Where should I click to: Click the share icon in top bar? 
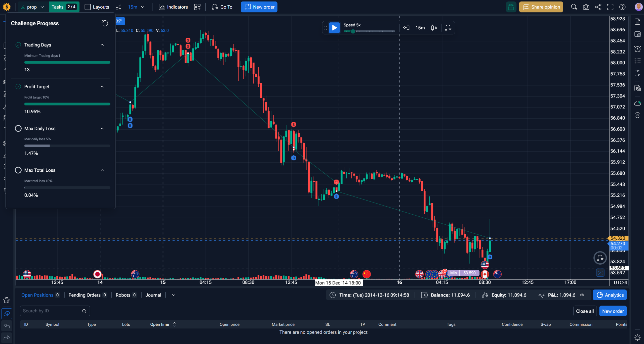tap(598, 7)
